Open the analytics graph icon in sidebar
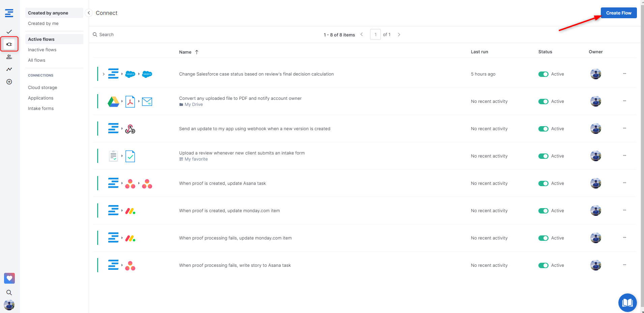This screenshot has height=313, width=644. (9, 69)
